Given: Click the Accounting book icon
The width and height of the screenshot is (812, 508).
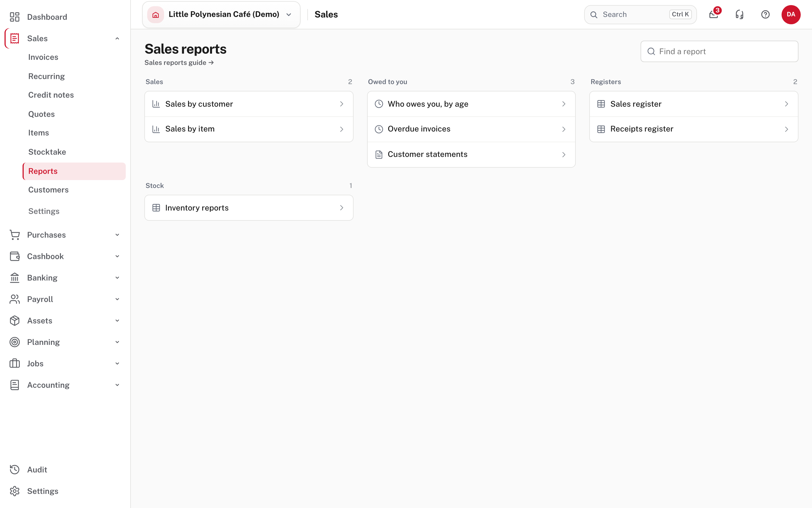Looking at the screenshot, I should coord(14,385).
